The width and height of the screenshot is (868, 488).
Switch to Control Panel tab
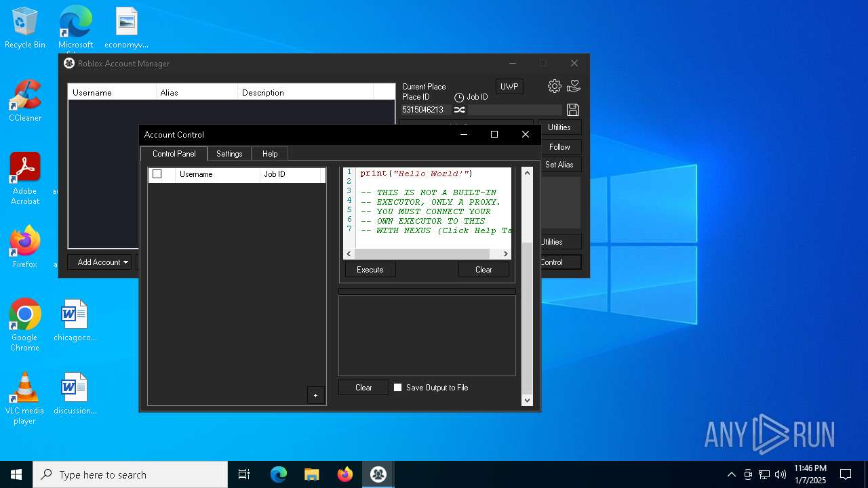(x=174, y=154)
